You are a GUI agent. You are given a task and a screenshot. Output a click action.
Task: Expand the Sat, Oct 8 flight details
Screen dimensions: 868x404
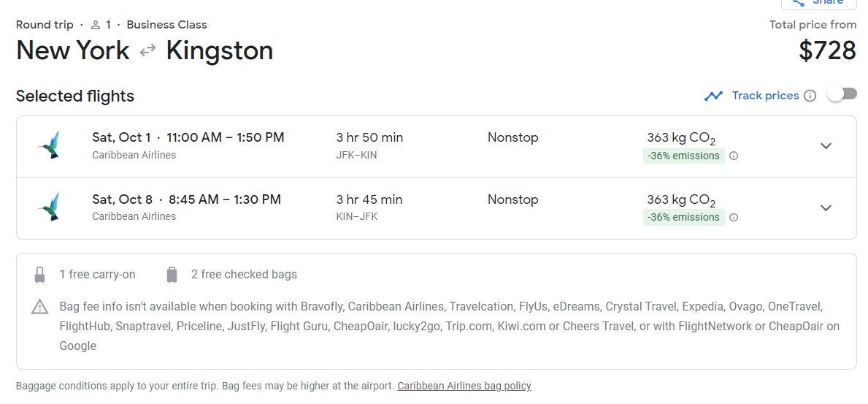pos(826,208)
